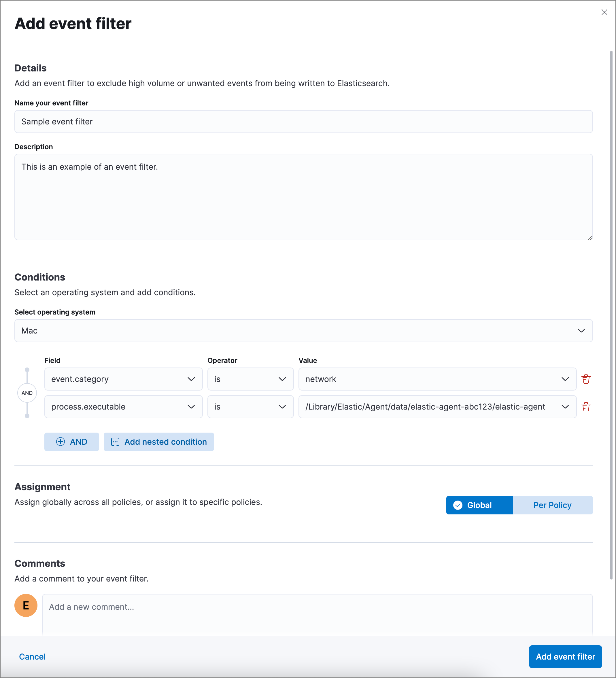Select Global assignment option
The image size is (616, 678).
pos(479,505)
